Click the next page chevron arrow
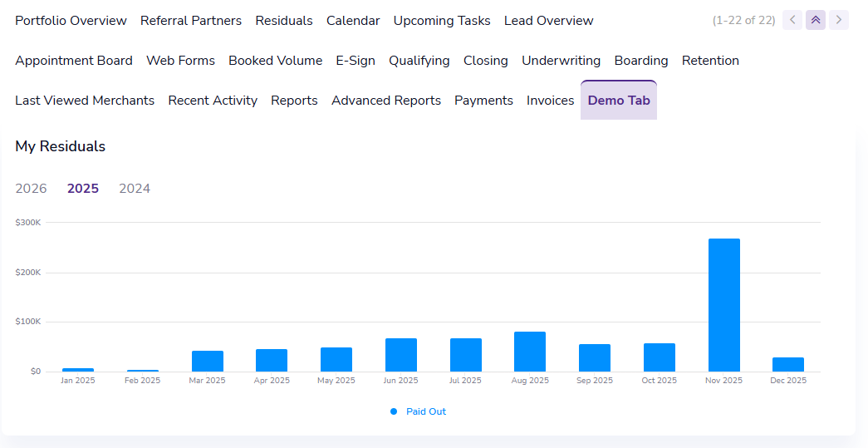Image resolution: width=868 pixels, height=448 pixels. [x=839, y=20]
